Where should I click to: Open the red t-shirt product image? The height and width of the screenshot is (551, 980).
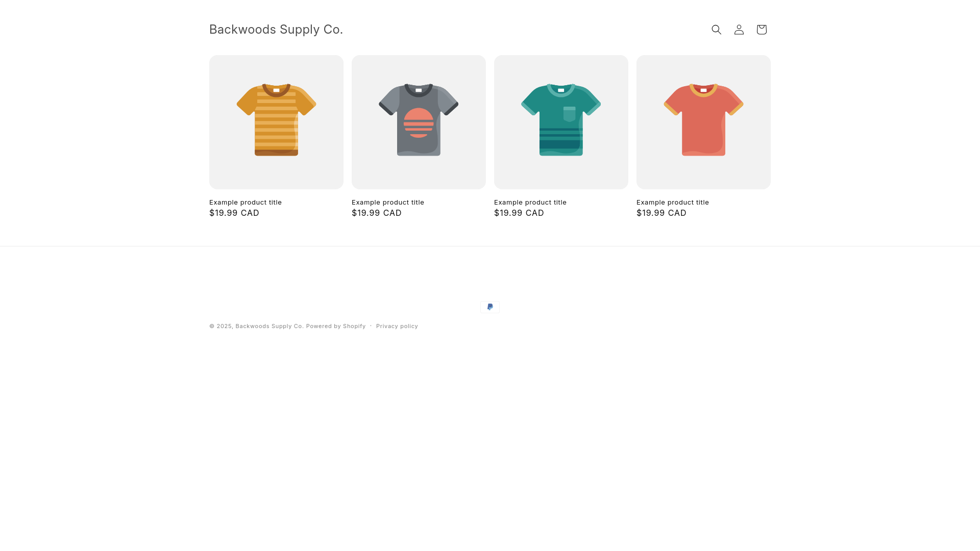[x=703, y=122]
